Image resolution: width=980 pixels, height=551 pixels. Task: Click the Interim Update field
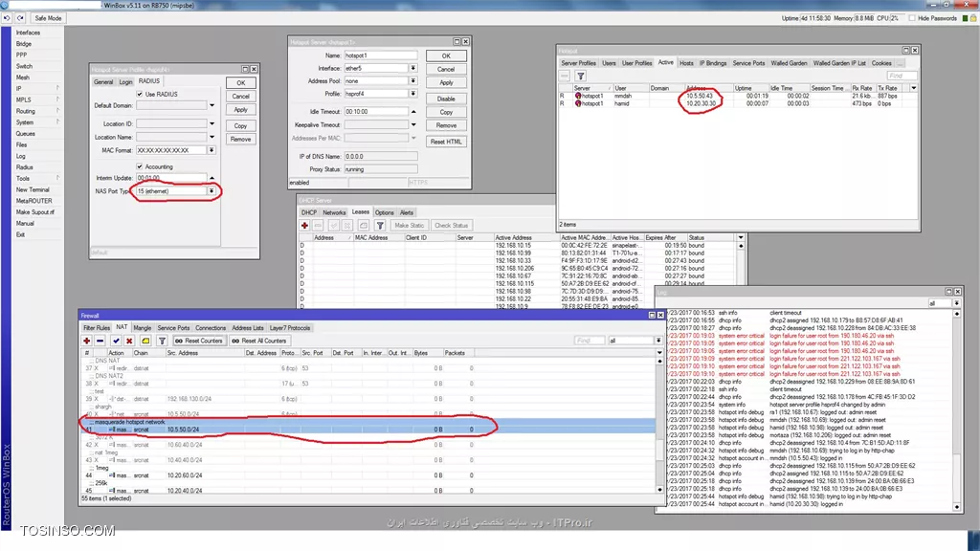(172, 178)
